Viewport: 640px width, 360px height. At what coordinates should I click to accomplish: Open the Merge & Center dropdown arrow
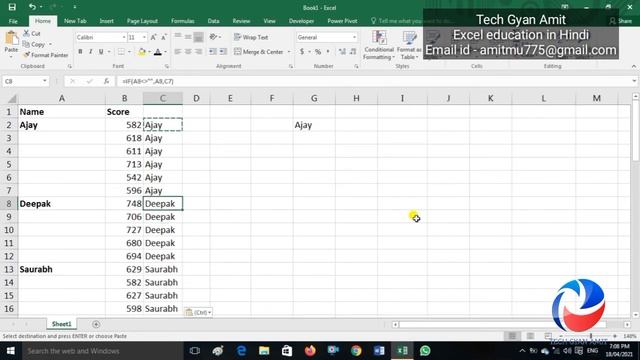289,52
